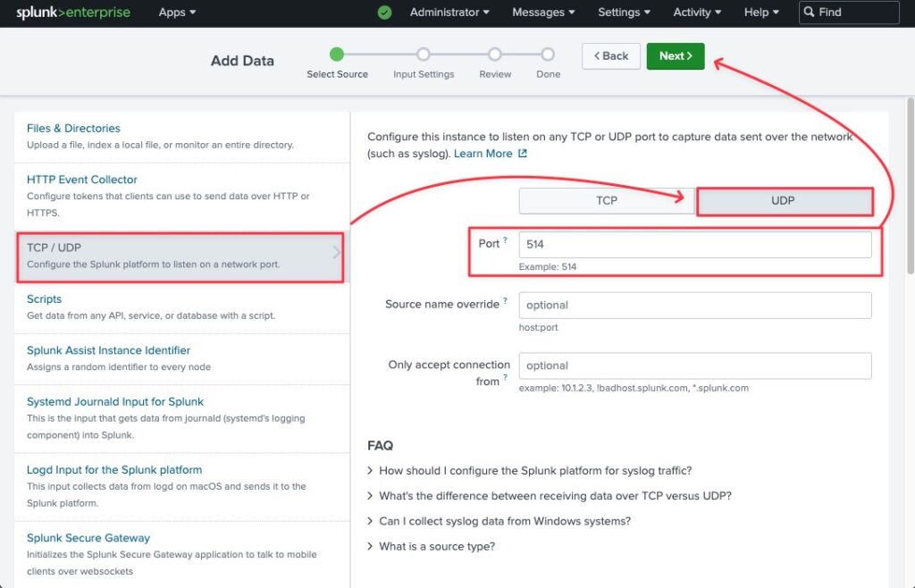This screenshot has width=915, height=588.
Task: Click the Select Source step circle
Action: coord(337,55)
